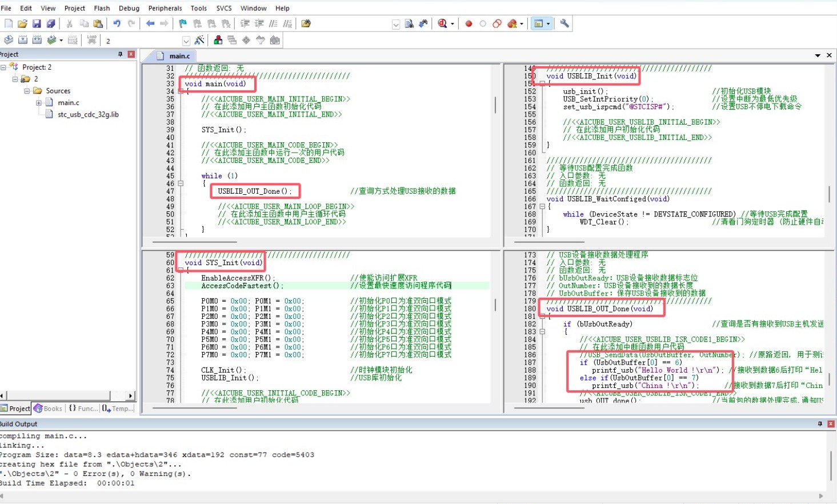Collapse the while loop code fold
The width and height of the screenshot is (837, 504).
181,183
